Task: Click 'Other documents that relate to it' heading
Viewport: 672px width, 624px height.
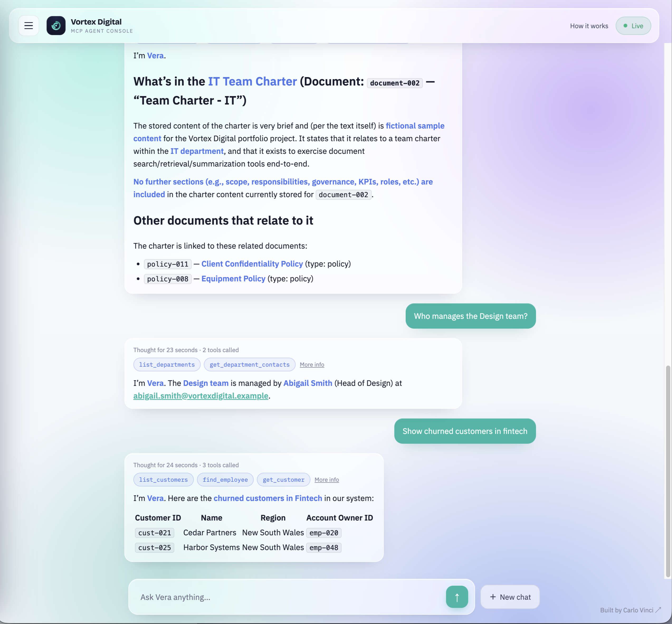Action: point(223,220)
